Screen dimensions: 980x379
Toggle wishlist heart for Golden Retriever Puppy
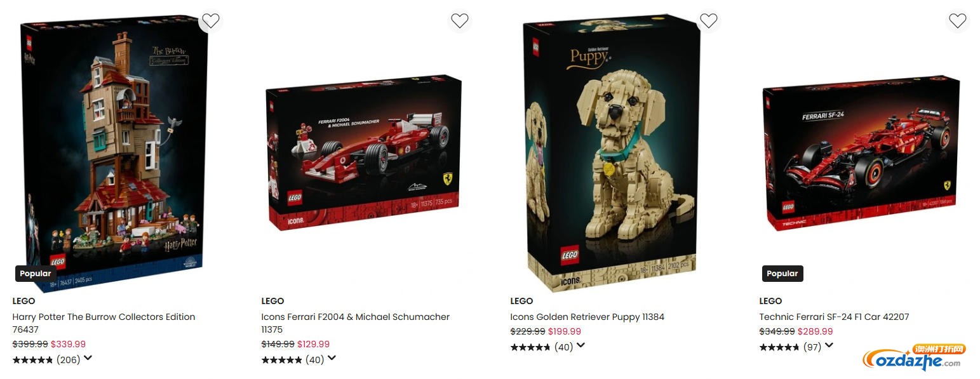point(709,21)
